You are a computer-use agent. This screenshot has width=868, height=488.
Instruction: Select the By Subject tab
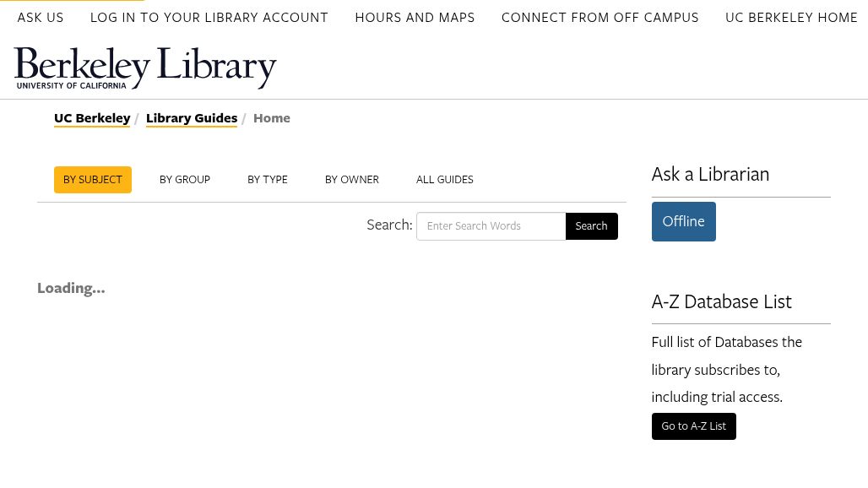[x=93, y=180]
